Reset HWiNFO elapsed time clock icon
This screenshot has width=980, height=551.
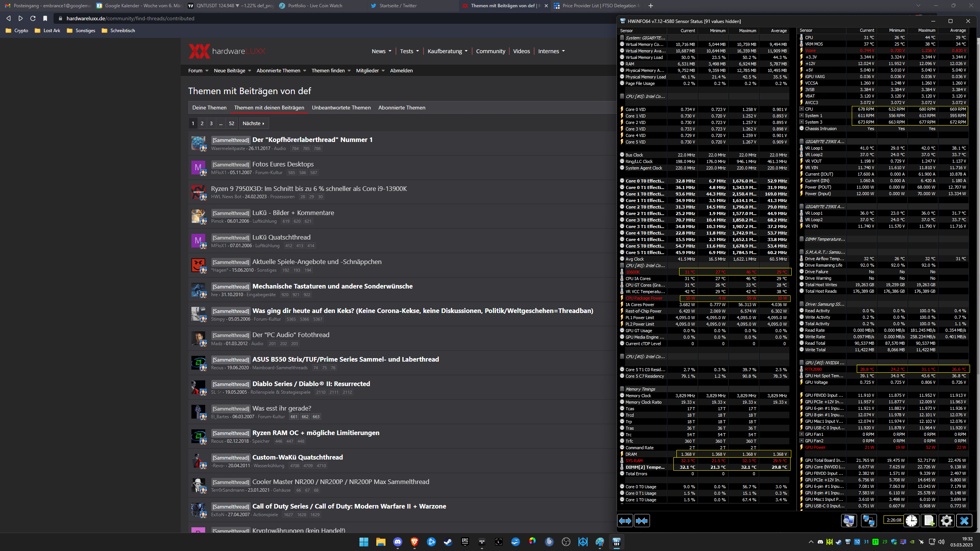[911, 521]
